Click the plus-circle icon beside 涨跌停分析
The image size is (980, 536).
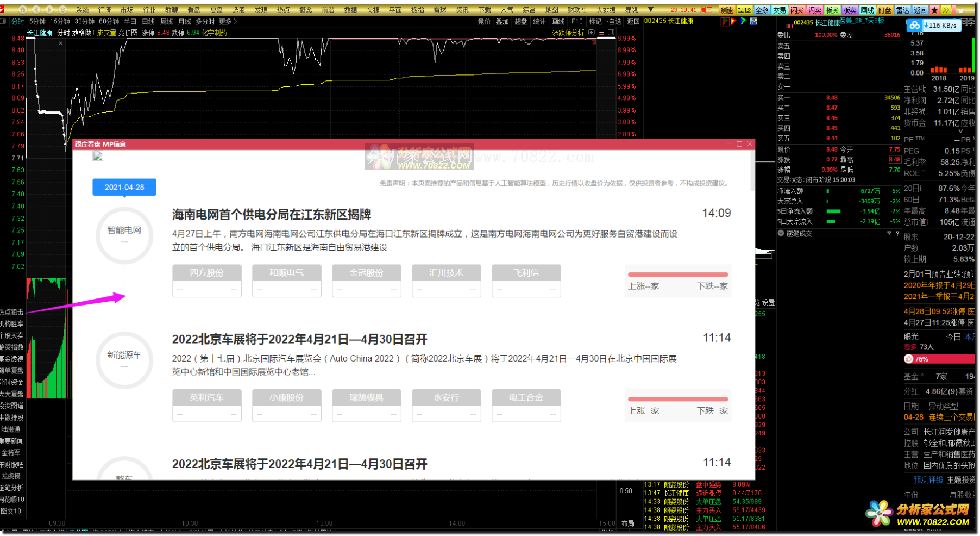click(x=592, y=33)
